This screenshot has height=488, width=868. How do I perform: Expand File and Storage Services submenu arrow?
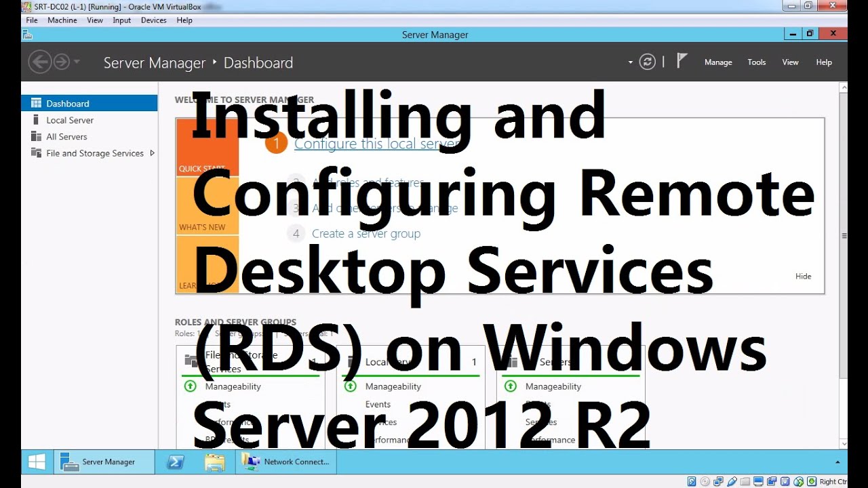pos(152,153)
